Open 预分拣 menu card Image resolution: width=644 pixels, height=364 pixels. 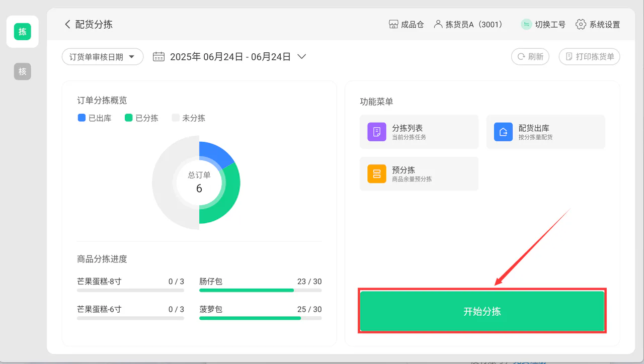tap(419, 173)
